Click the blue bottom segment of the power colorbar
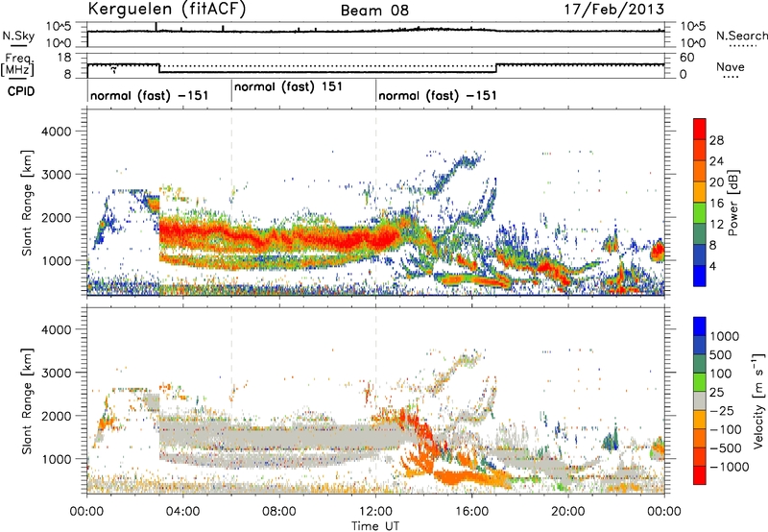The height and width of the screenshot is (532, 768). click(700, 276)
